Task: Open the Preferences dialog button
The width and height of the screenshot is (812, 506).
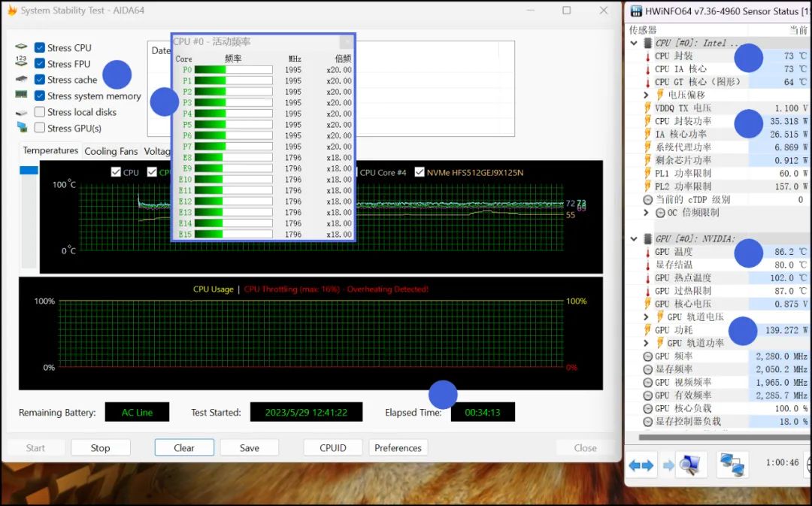Action: pos(398,447)
